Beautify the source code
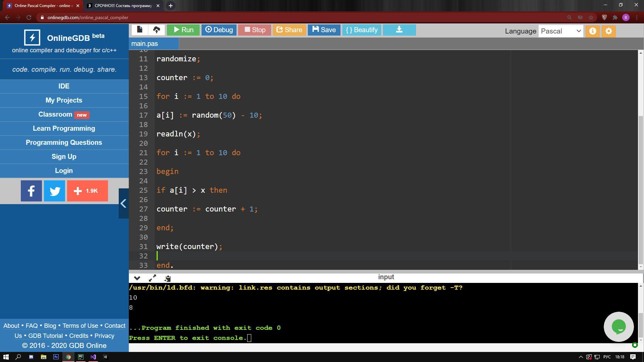Screen dimensions: 644x362 (x=362, y=30)
